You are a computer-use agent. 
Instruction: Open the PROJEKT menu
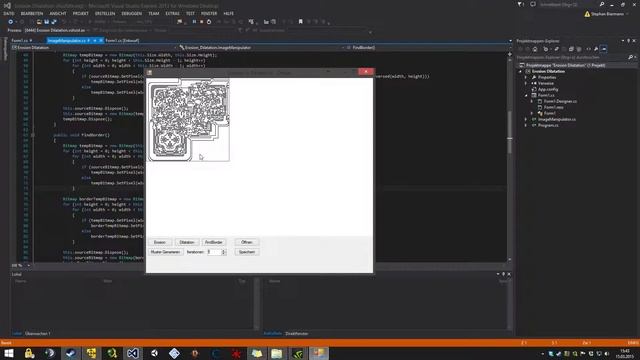coord(80,13)
